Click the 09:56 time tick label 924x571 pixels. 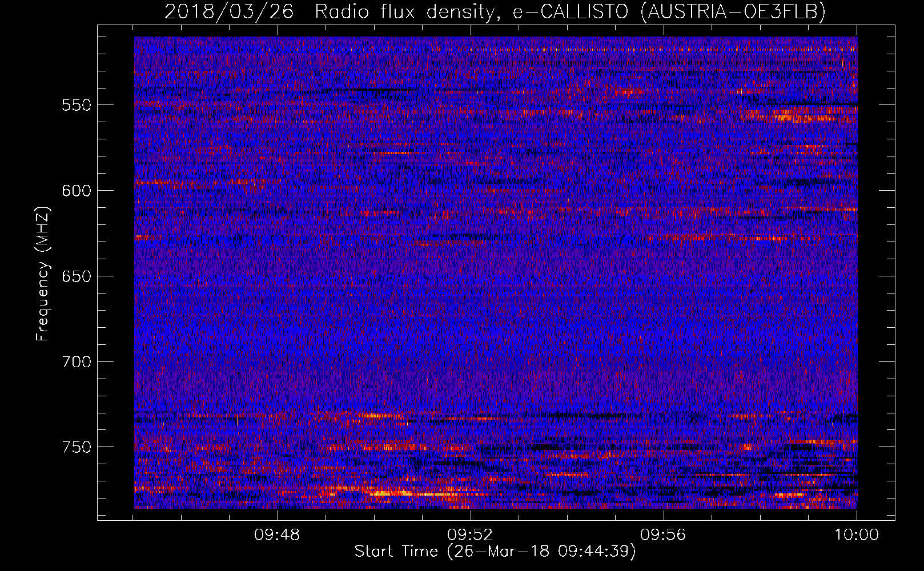click(664, 535)
